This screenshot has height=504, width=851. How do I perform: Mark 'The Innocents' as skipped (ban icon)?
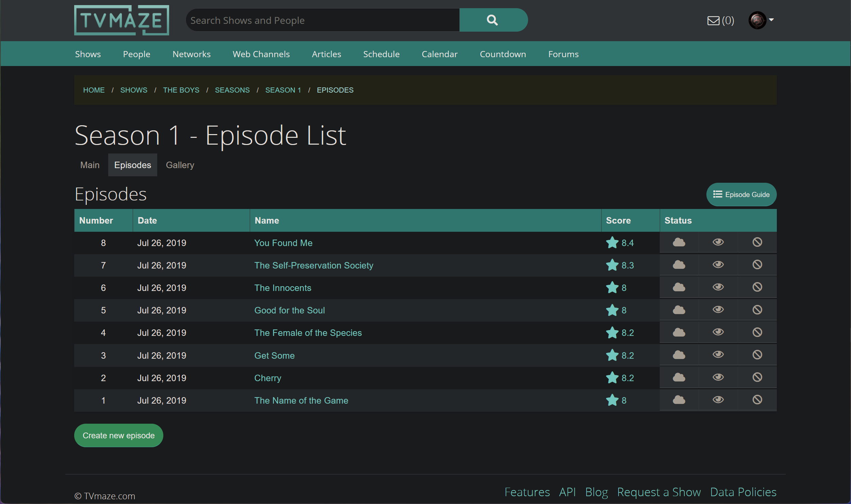point(757,287)
